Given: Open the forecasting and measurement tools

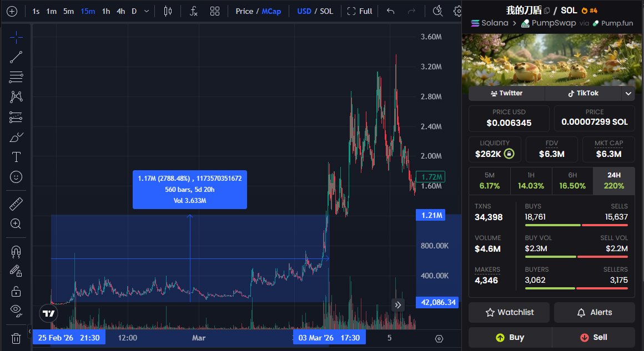Looking at the screenshot, I should tap(16, 117).
